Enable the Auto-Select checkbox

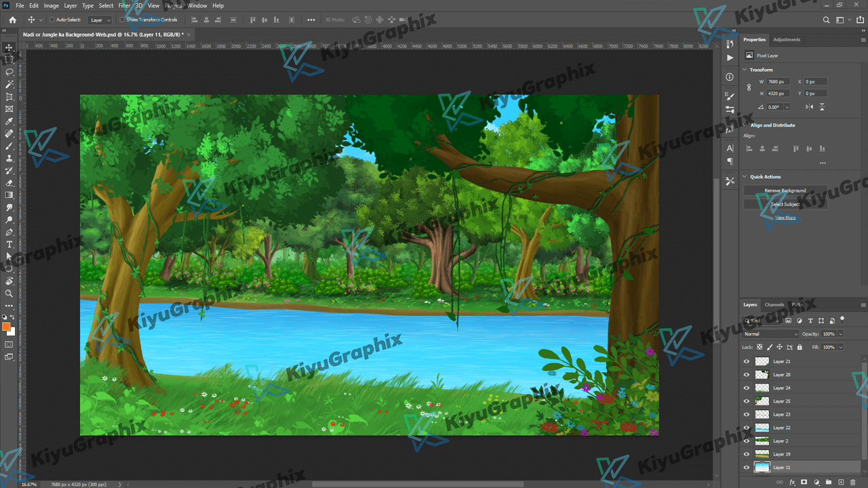(52, 20)
